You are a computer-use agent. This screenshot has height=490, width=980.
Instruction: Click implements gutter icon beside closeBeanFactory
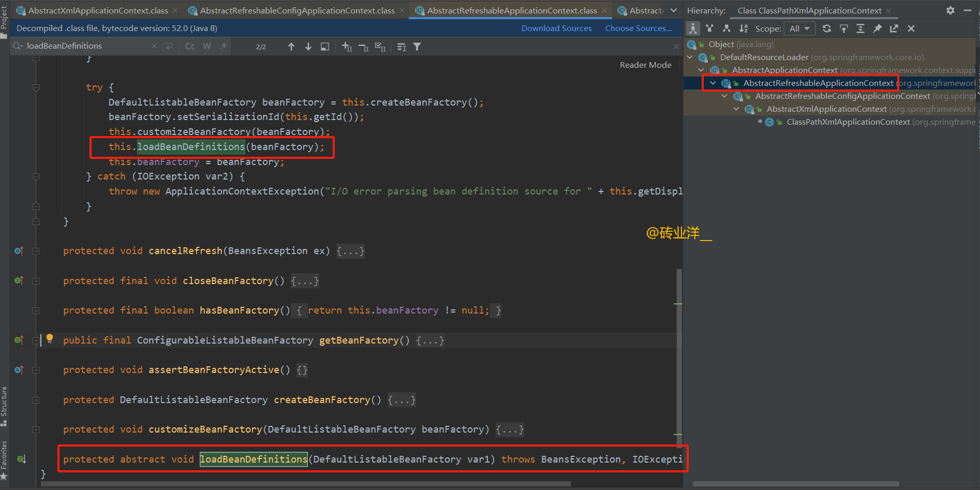pyautogui.click(x=19, y=280)
